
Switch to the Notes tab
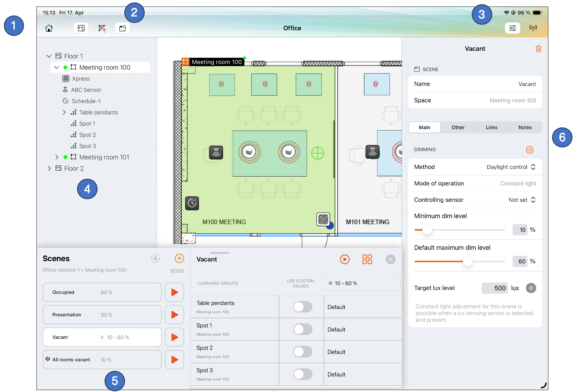(525, 127)
